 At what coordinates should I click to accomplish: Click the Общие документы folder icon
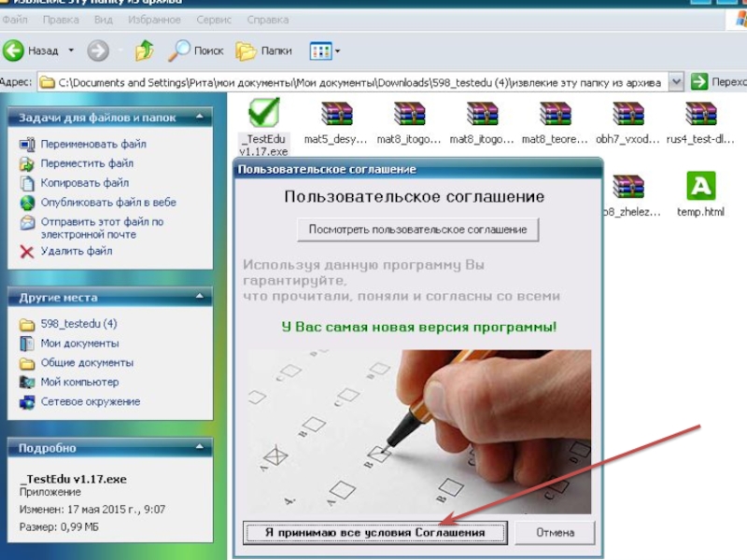[x=27, y=364]
